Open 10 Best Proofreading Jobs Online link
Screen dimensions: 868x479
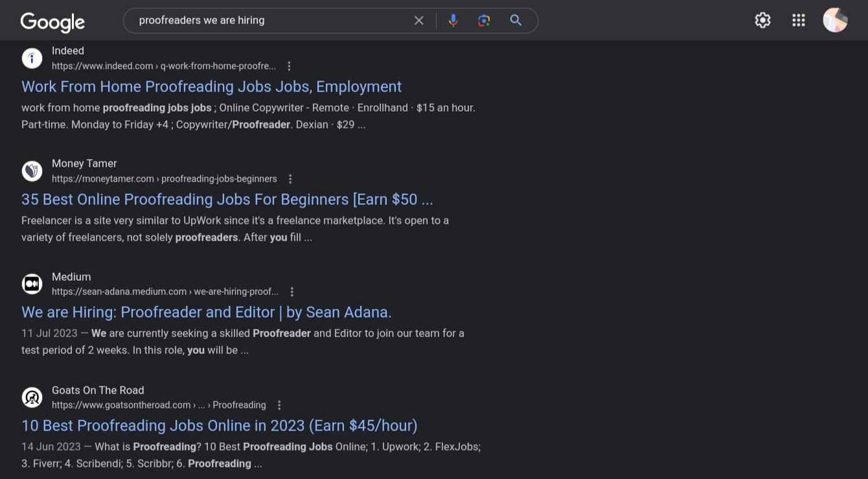click(x=220, y=426)
